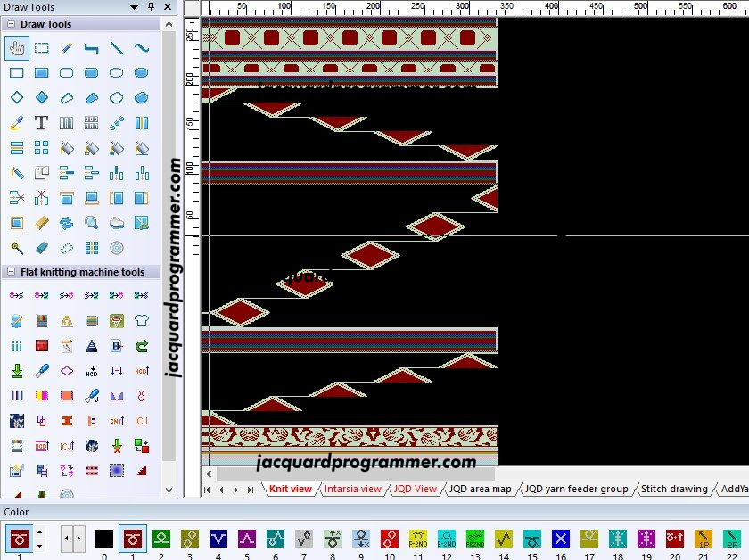Viewport: 749px width, 560px height.
Task: Switch to the Intarsia view tab
Action: coord(352,489)
